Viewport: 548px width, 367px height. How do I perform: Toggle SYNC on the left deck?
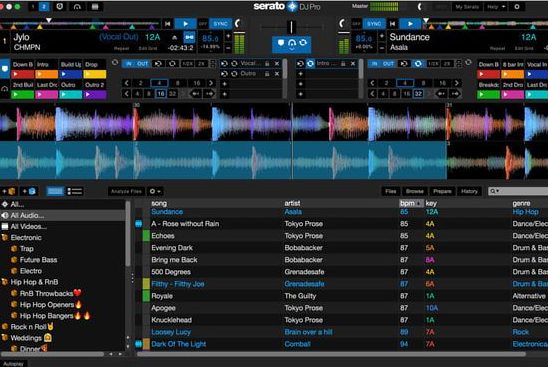point(221,24)
